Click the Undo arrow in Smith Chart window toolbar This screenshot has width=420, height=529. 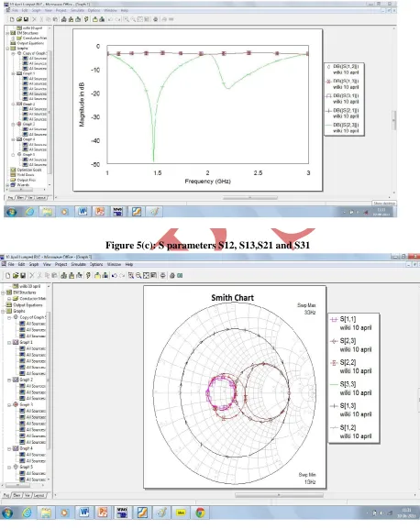[115, 276]
